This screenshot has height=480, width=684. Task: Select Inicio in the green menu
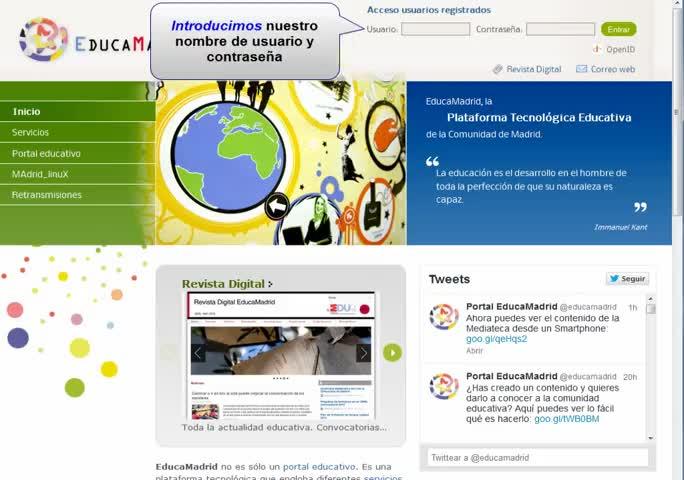point(78,111)
